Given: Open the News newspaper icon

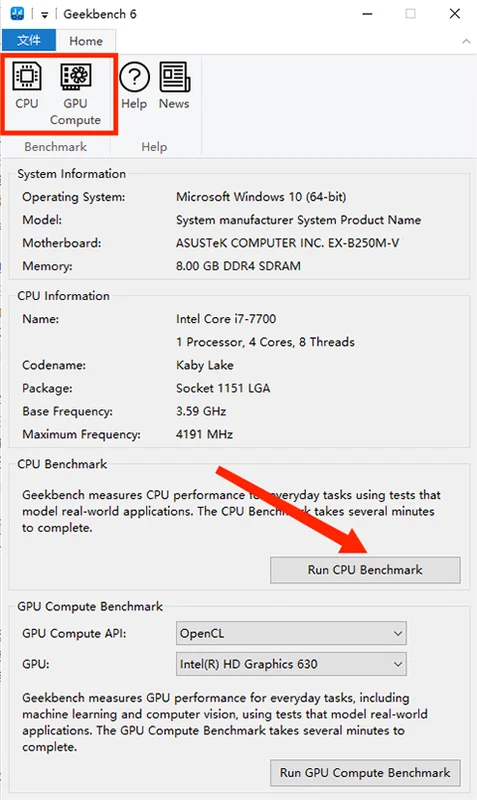Looking at the screenshot, I should 174,86.
